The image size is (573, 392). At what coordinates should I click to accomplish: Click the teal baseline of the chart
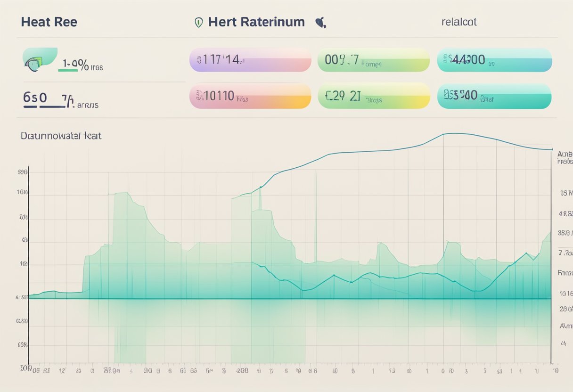tap(290, 298)
